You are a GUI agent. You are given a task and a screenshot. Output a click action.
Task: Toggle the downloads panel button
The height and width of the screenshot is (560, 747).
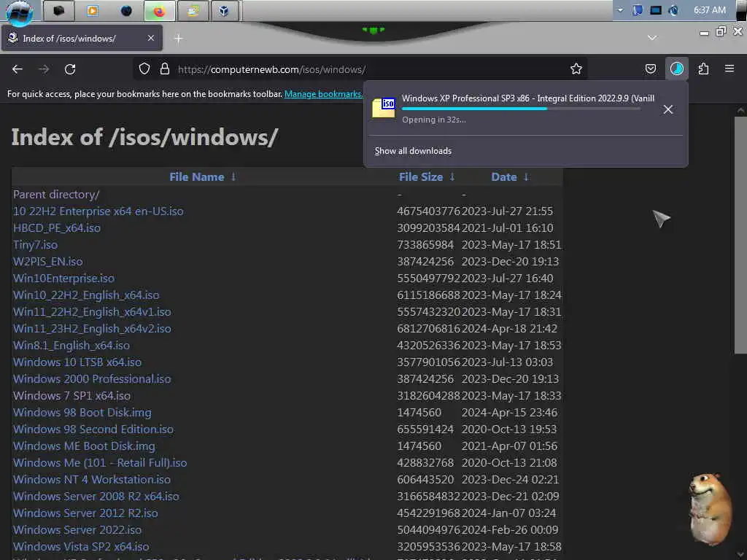[676, 69]
